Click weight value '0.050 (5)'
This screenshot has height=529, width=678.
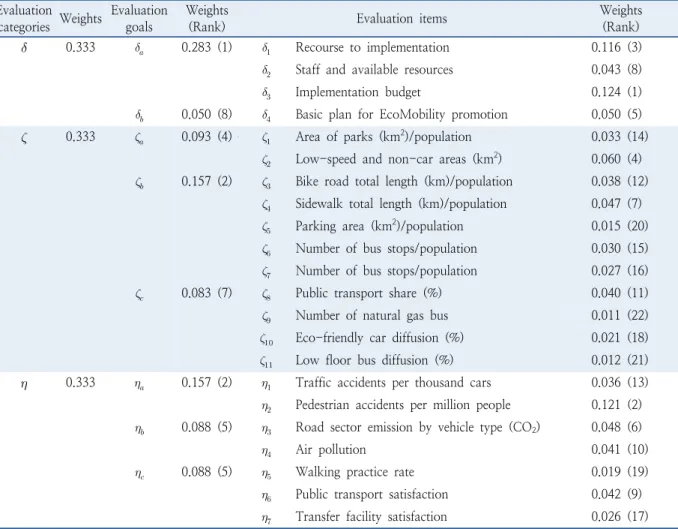tap(616, 114)
